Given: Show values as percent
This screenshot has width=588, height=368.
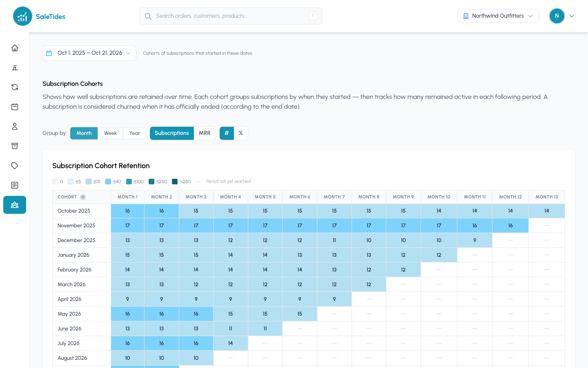Looking at the screenshot, I should tap(241, 133).
